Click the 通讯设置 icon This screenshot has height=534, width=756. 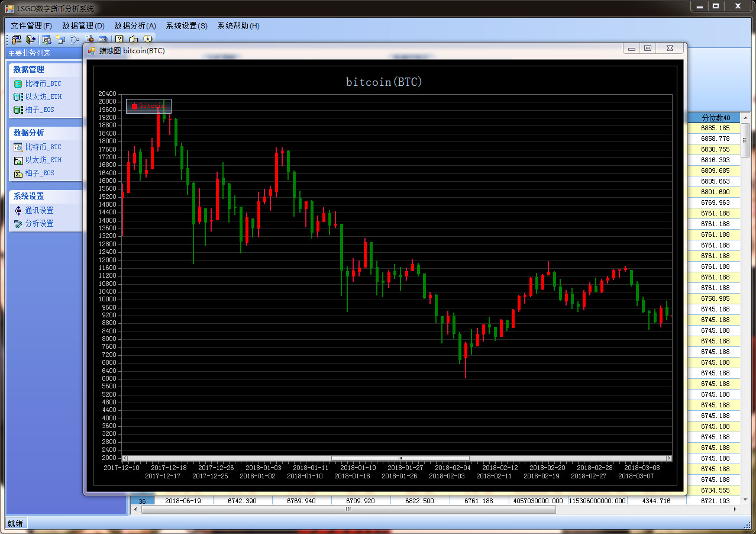(18, 211)
